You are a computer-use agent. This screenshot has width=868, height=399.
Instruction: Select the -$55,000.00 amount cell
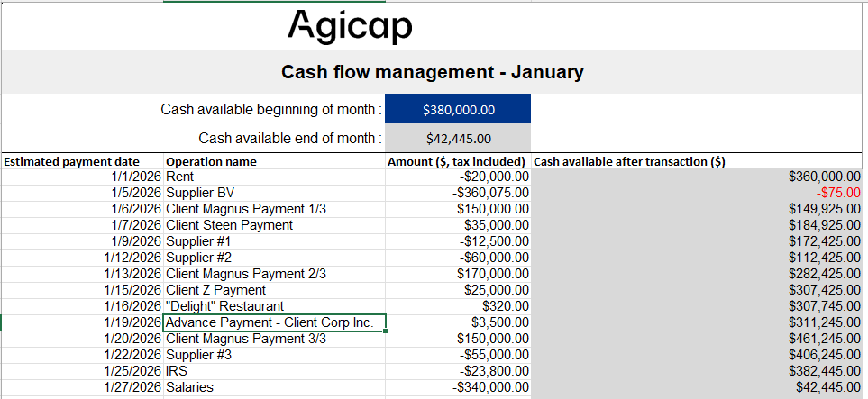pyautogui.click(x=458, y=355)
